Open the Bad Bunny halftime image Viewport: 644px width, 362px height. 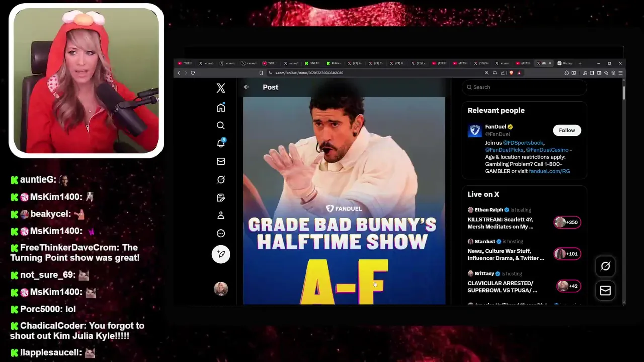tap(344, 201)
